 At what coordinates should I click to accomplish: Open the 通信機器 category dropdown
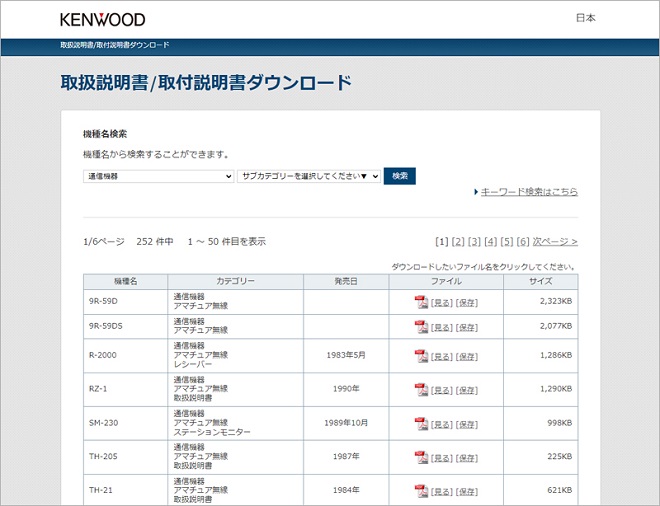coord(158,176)
